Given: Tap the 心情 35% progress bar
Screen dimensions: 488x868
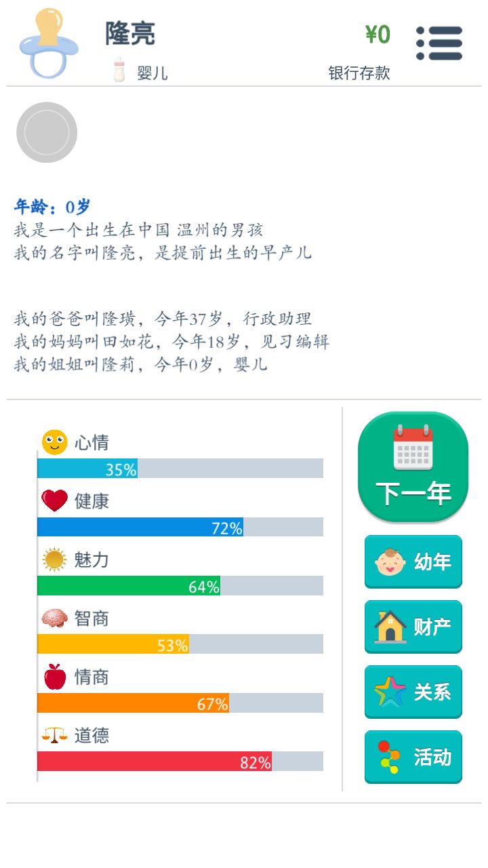Looking at the screenshot, I should pos(180,469).
